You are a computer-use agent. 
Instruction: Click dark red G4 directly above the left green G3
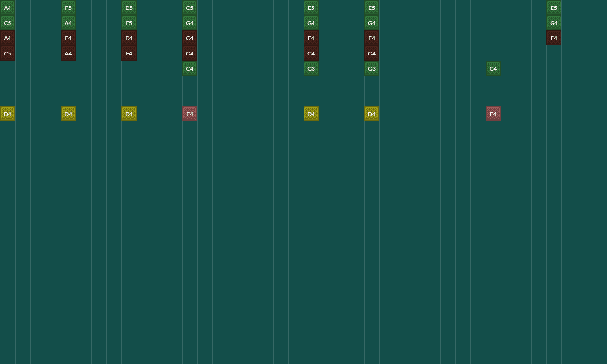point(311,53)
